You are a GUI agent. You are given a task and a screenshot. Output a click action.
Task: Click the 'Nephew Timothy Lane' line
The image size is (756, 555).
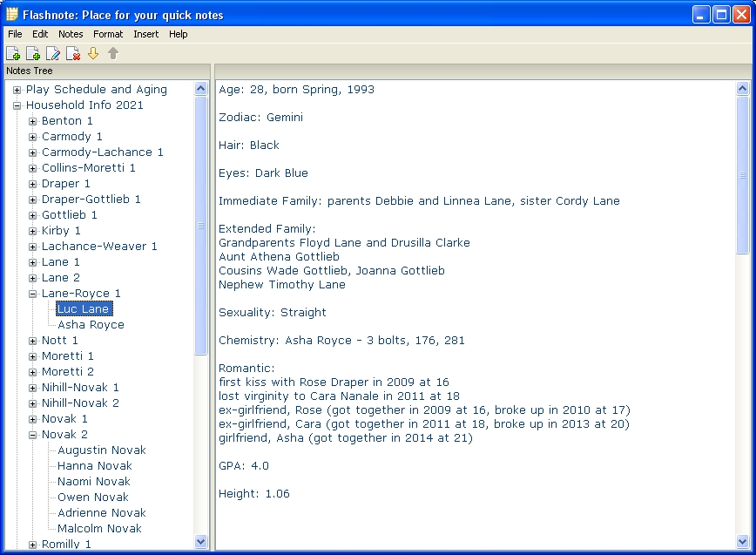(282, 285)
